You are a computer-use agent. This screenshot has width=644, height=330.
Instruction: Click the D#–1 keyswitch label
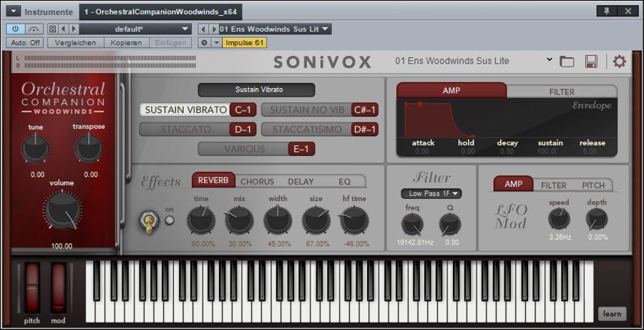pyautogui.click(x=365, y=130)
